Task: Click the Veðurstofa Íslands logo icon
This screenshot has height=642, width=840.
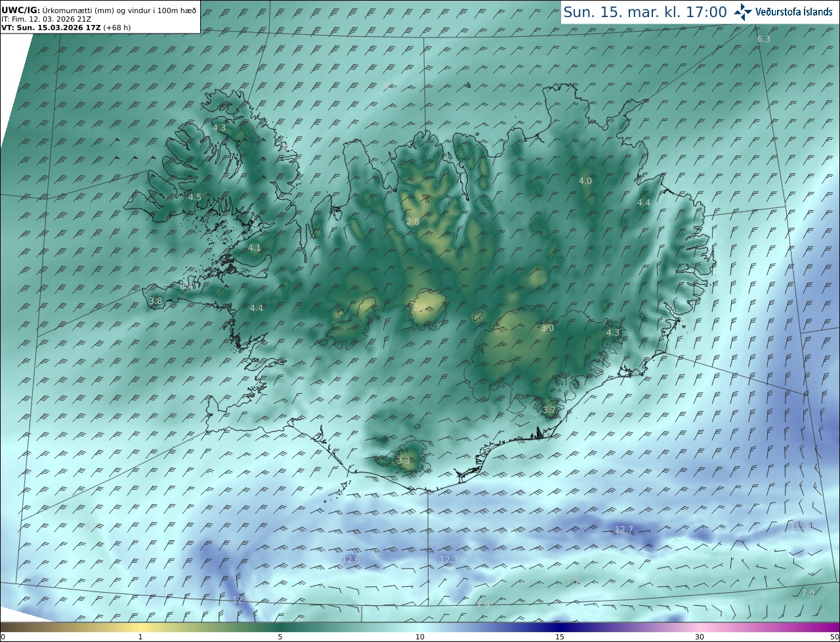Action: [x=743, y=12]
